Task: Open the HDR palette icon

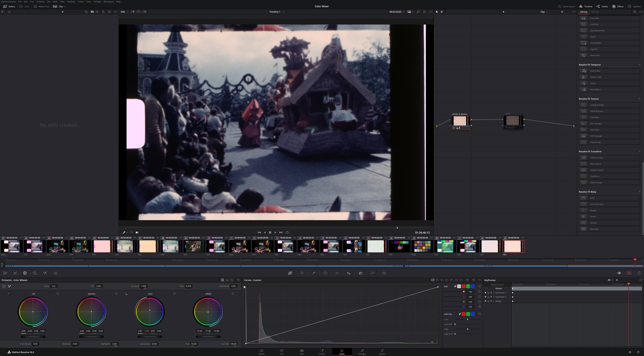Action: pyautogui.click(x=35, y=273)
